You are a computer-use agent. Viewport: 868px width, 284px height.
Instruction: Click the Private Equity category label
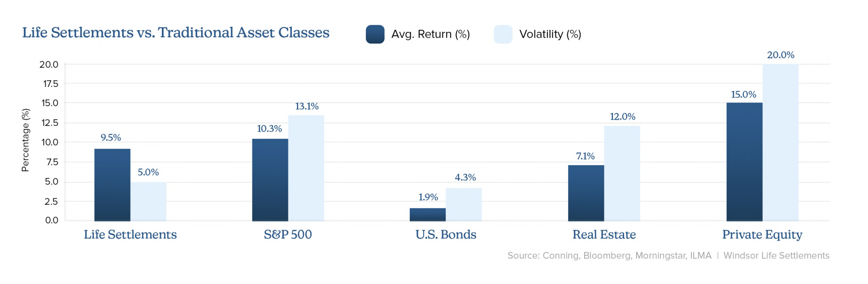762,235
